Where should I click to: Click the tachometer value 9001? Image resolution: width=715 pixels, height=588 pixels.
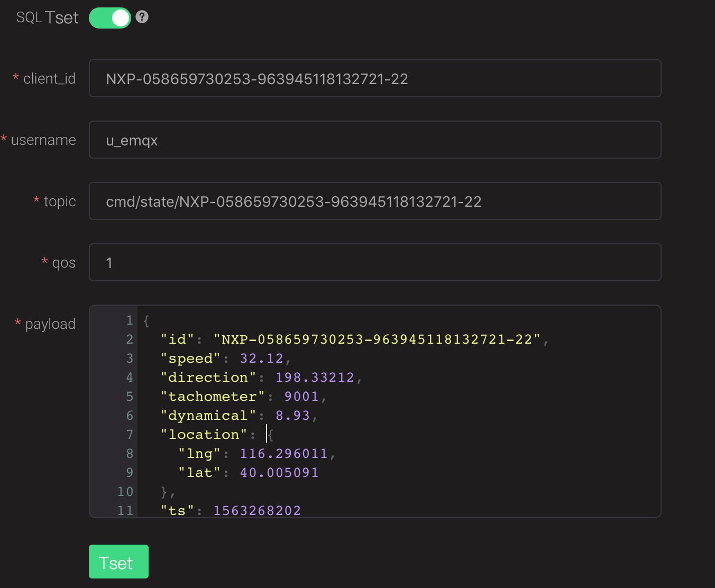click(x=301, y=397)
